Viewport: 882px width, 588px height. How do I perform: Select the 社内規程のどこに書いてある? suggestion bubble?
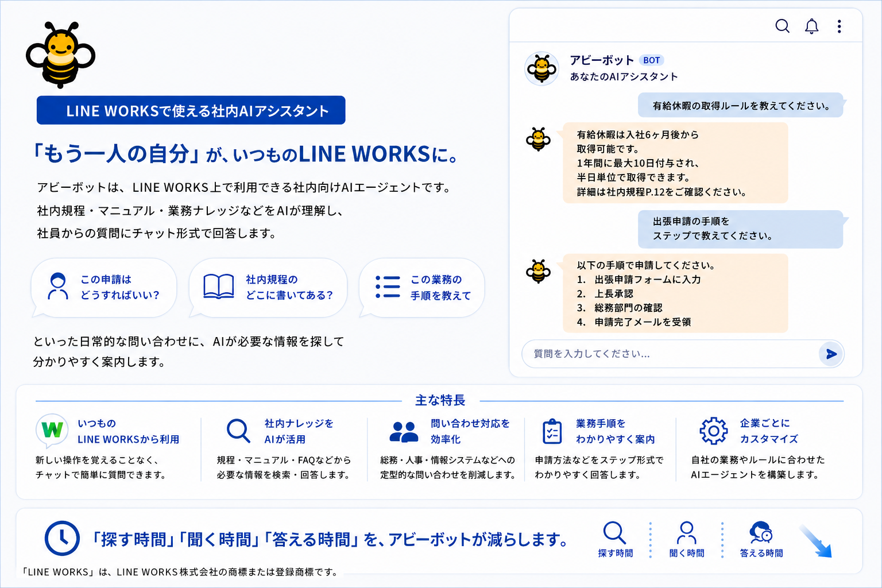(x=268, y=287)
